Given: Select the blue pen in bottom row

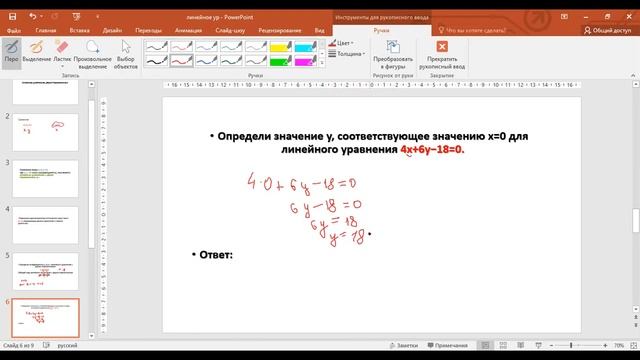Looking at the screenshot, I should [x=206, y=61].
